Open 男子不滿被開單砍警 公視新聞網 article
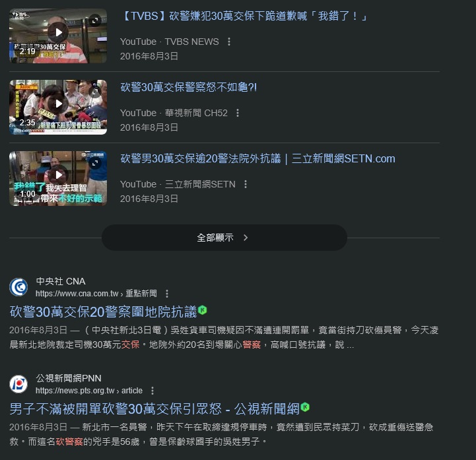This screenshot has width=476, height=460. (154, 409)
